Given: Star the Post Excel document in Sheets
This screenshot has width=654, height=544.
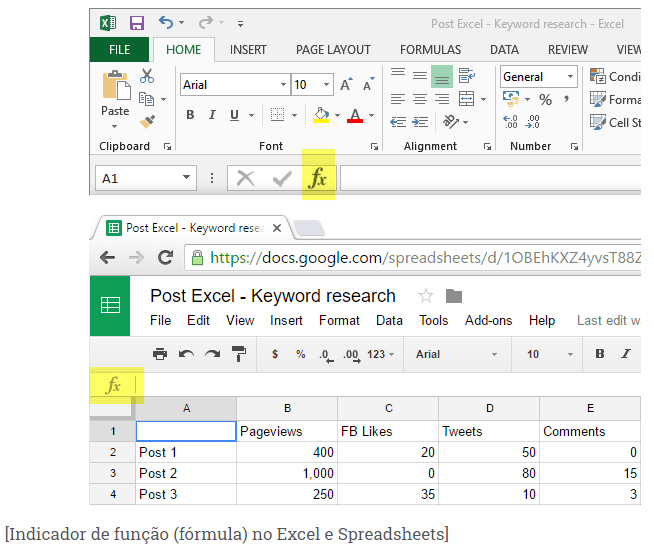Looking at the screenshot, I should [426, 296].
